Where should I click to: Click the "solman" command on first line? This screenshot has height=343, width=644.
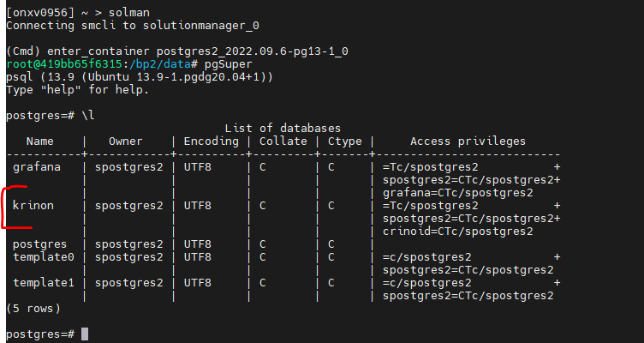(x=129, y=13)
